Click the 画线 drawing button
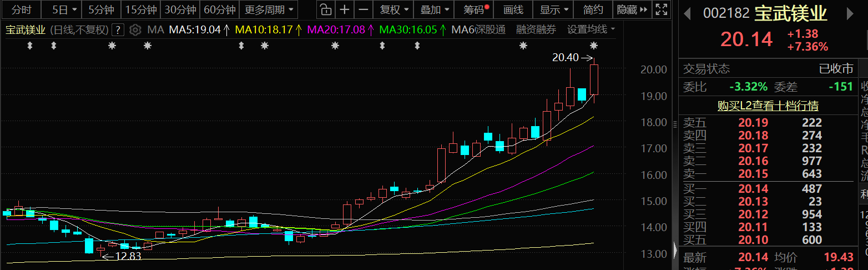 [513, 9]
